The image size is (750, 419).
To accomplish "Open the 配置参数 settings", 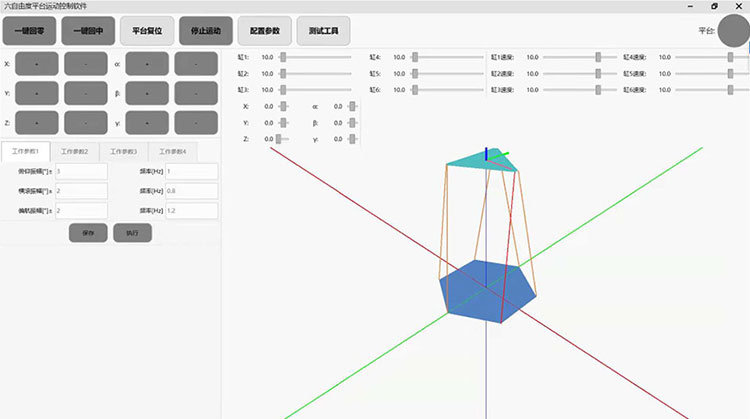I will [x=264, y=31].
